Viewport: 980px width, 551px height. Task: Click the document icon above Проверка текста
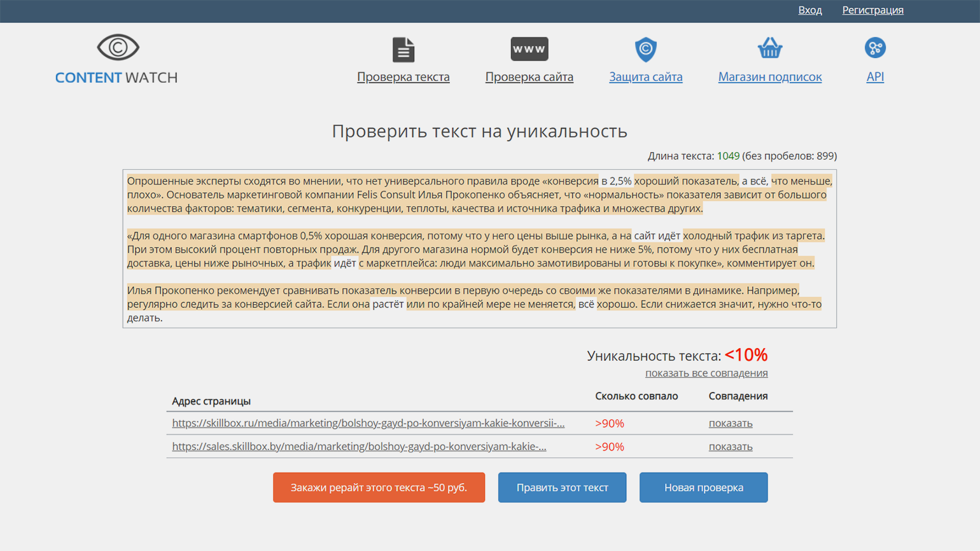[403, 50]
